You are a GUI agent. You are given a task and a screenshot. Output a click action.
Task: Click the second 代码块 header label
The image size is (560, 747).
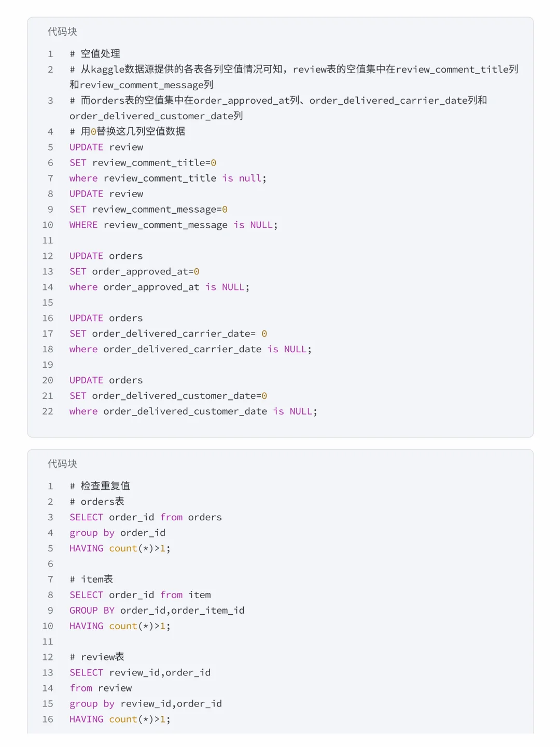coord(62,464)
